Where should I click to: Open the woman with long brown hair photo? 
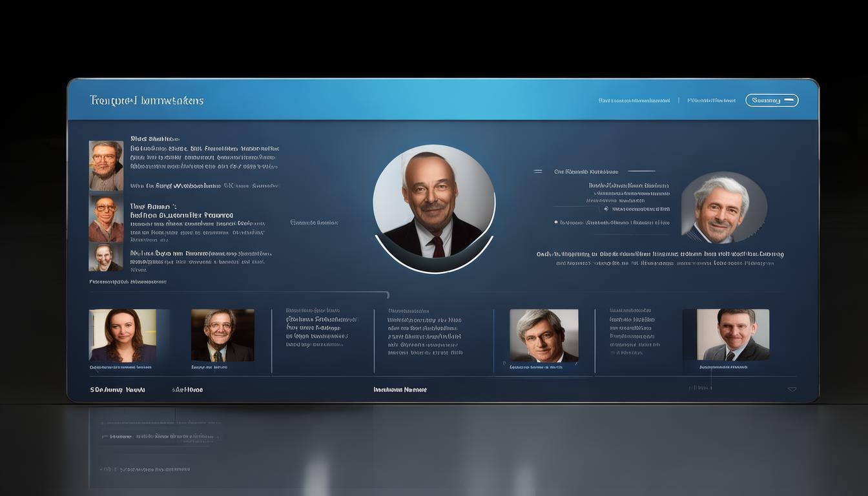point(123,335)
